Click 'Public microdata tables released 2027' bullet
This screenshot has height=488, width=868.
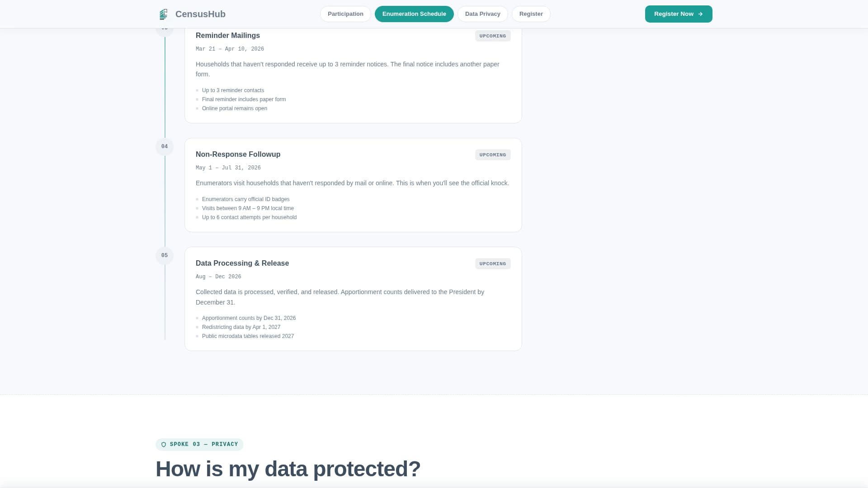click(248, 336)
